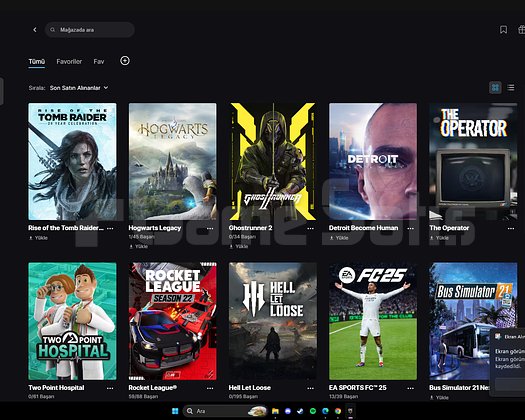Screen dimensions: 525x420
Task: Open the Hogwarts Legacy cover art
Action: point(172,161)
